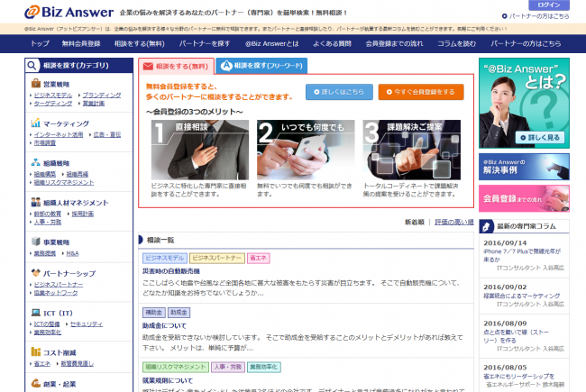
Task: Click the magnifier icon in category search header
Action: pyautogui.click(x=32, y=66)
